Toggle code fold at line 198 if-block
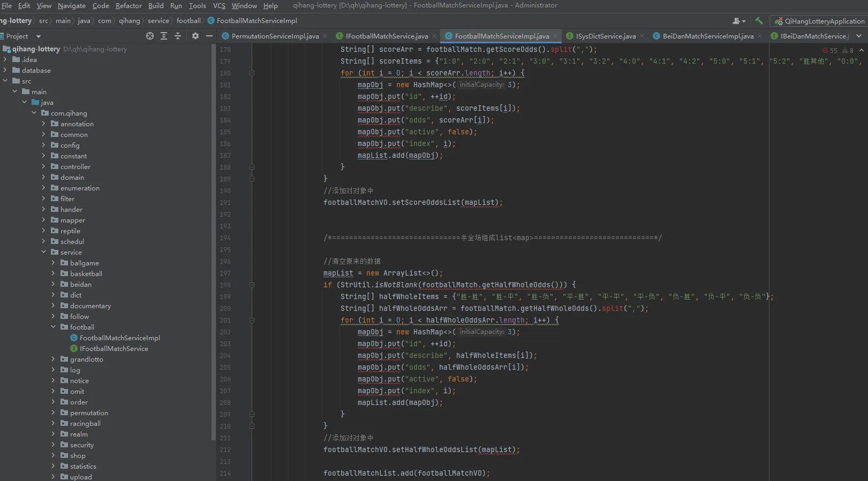Image resolution: width=868 pixels, height=481 pixels. pos(252,285)
